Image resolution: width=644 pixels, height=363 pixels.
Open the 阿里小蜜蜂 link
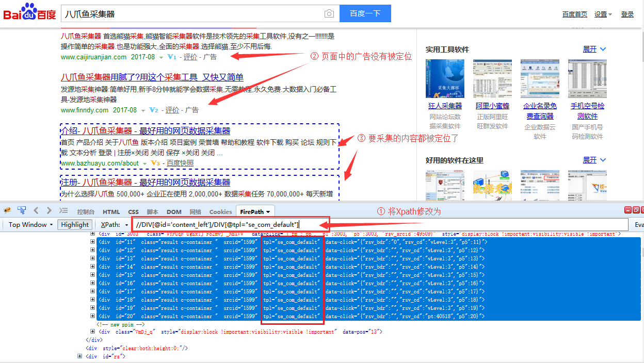click(492, 106)
